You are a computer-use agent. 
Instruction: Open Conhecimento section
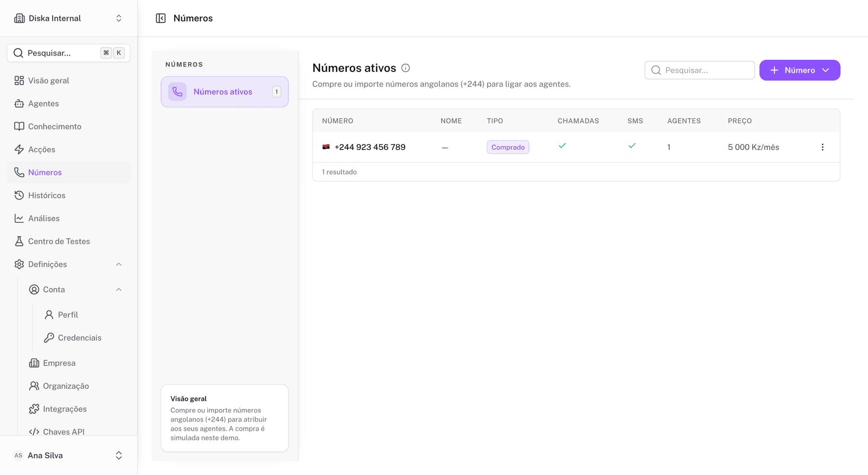click(68, 126)
